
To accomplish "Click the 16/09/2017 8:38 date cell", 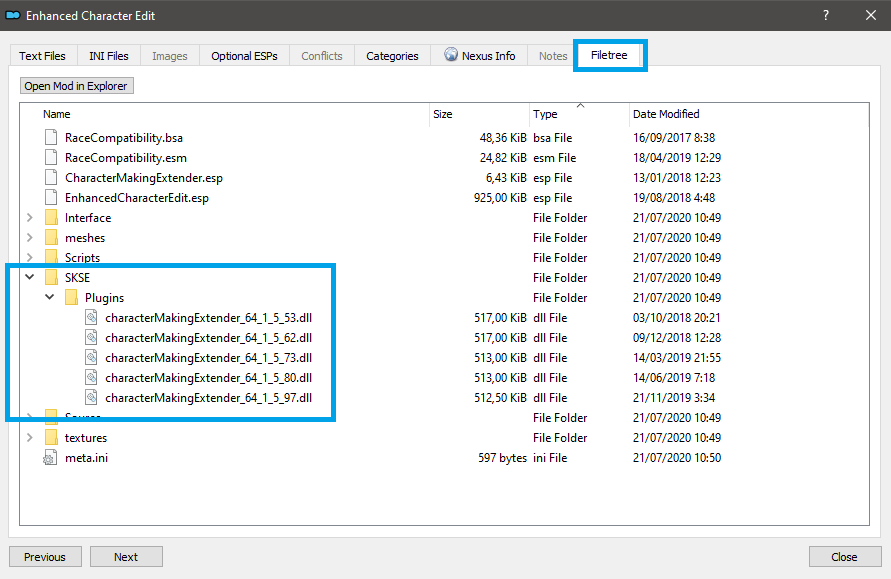I will coord(674,138).
